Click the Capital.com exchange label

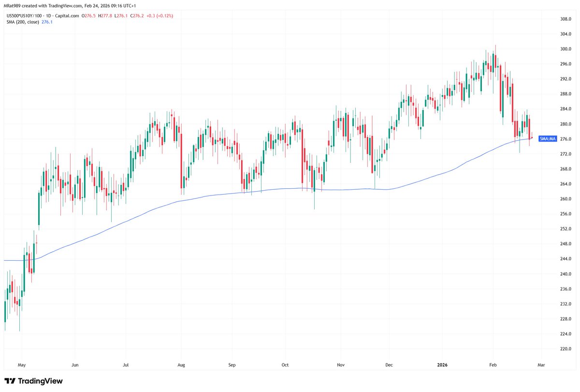[68, 15]
